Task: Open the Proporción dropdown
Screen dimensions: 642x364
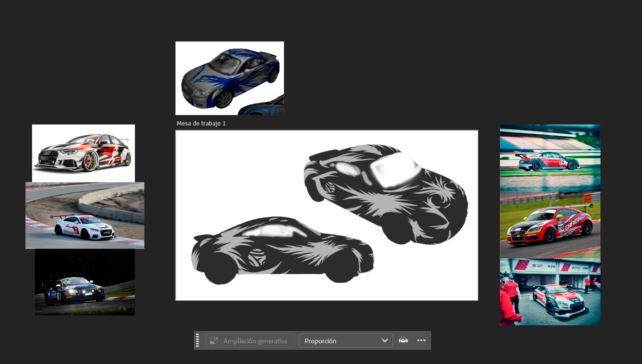Action: (346, 341)
